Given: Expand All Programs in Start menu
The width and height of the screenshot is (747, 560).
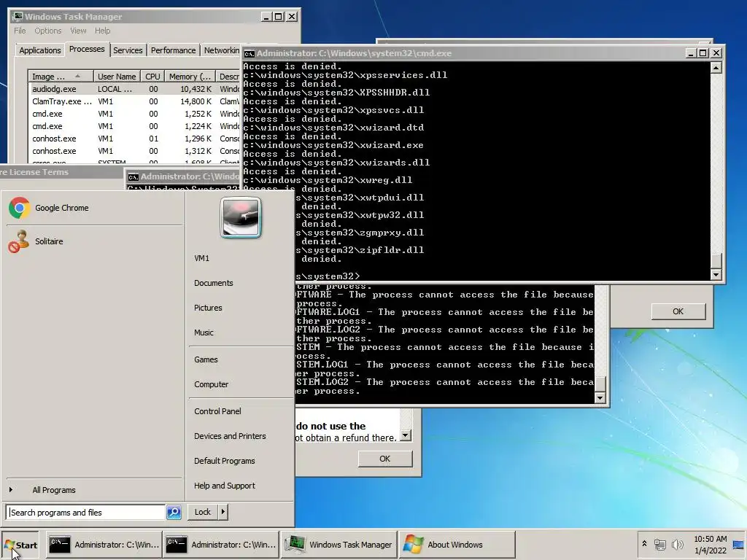Looking at the screenshot, I should click(x=54, y=490).
